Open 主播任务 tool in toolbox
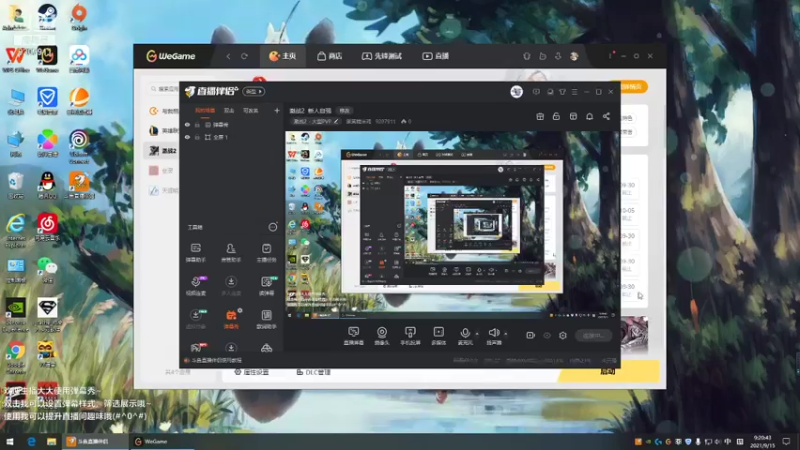800x450 pixels. coord(266,253)
